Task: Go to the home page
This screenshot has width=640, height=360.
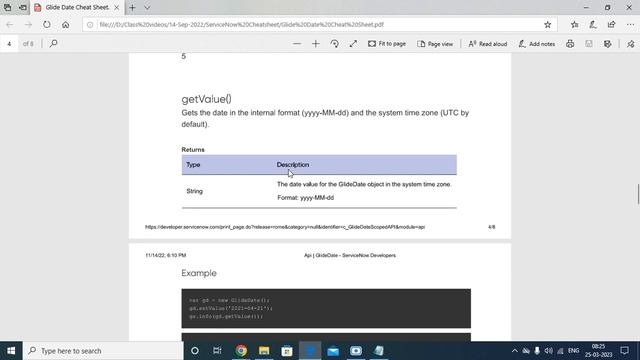Action: [65, 24]
